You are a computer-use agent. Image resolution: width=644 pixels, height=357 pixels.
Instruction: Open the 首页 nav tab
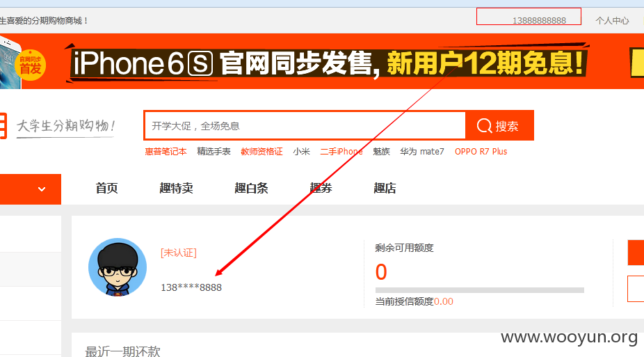[107, 188]
